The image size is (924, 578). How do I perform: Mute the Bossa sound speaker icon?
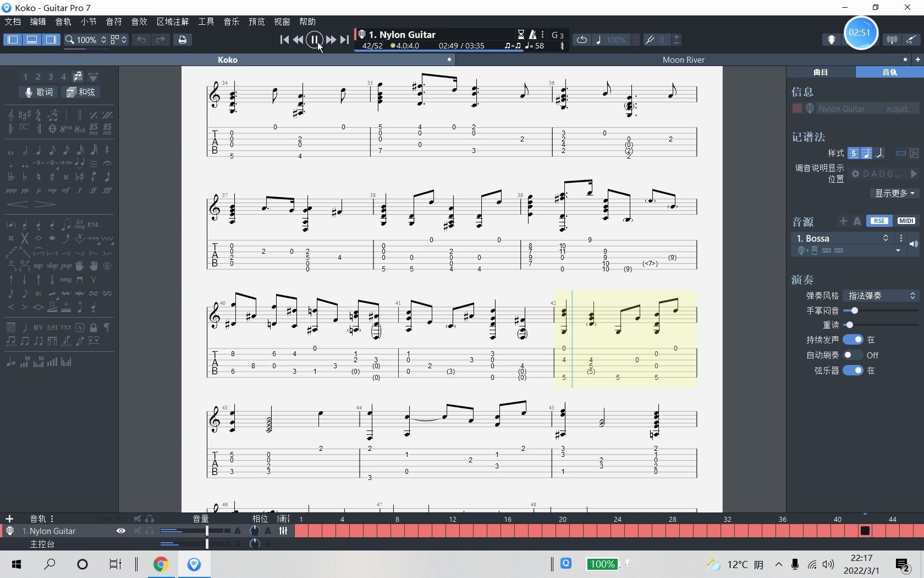tap(914, 244)
